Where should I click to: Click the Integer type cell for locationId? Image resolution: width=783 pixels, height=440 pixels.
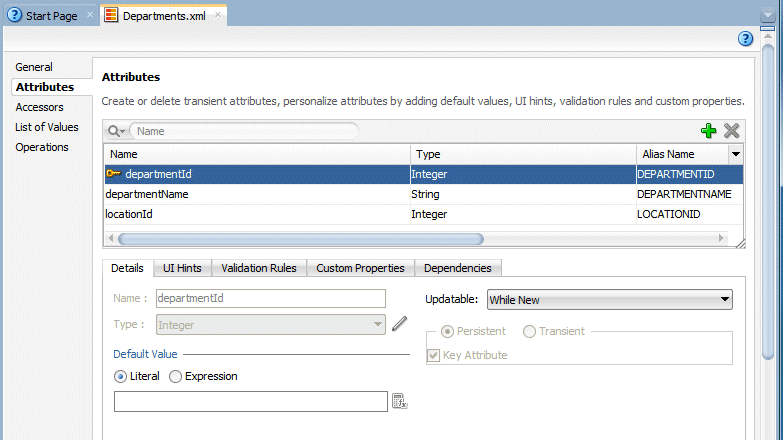click(x=523, y=214)
